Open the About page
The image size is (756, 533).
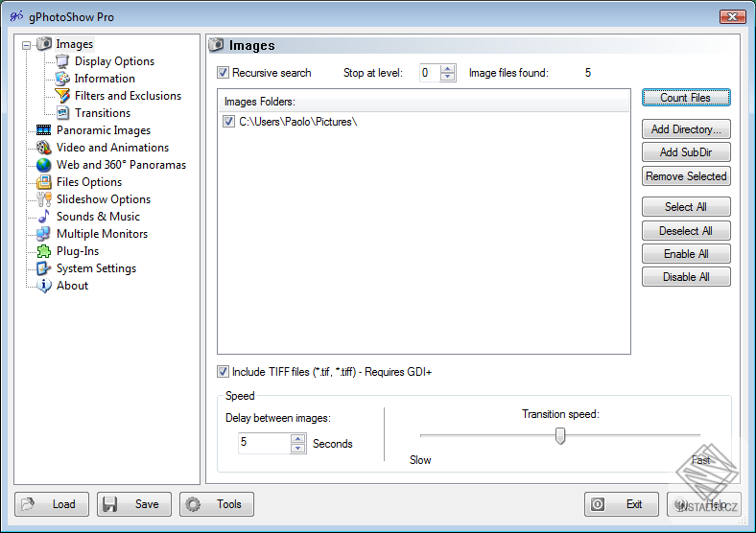coord(72,286)
